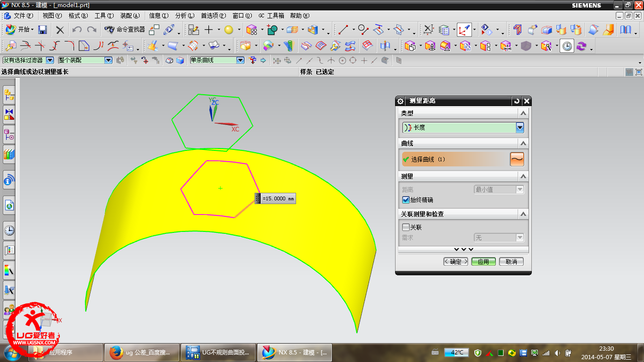Collapse the 测量 section
This screenshot has height=362, width=644.
point(523,176)
